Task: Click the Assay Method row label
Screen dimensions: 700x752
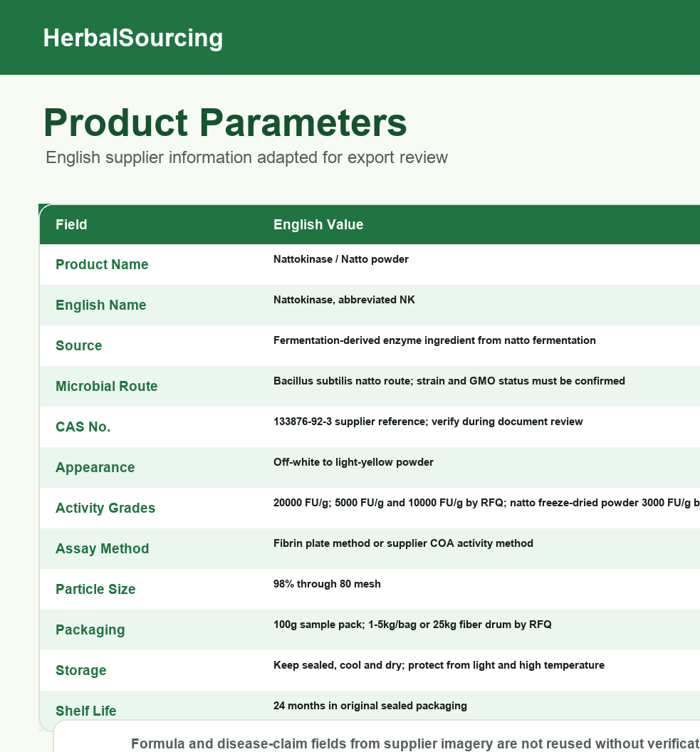Action: click(102, 548)
